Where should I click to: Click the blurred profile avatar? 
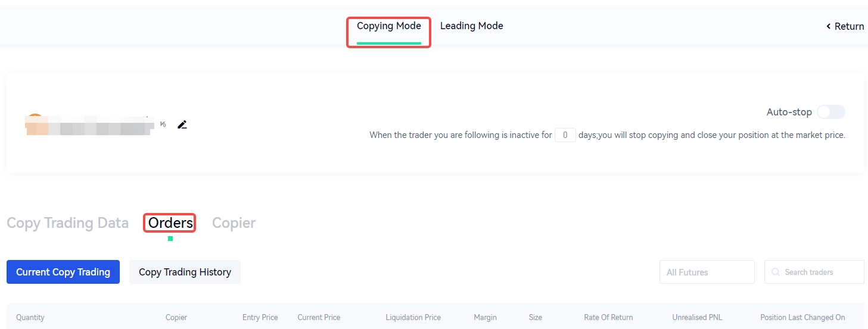35,123
